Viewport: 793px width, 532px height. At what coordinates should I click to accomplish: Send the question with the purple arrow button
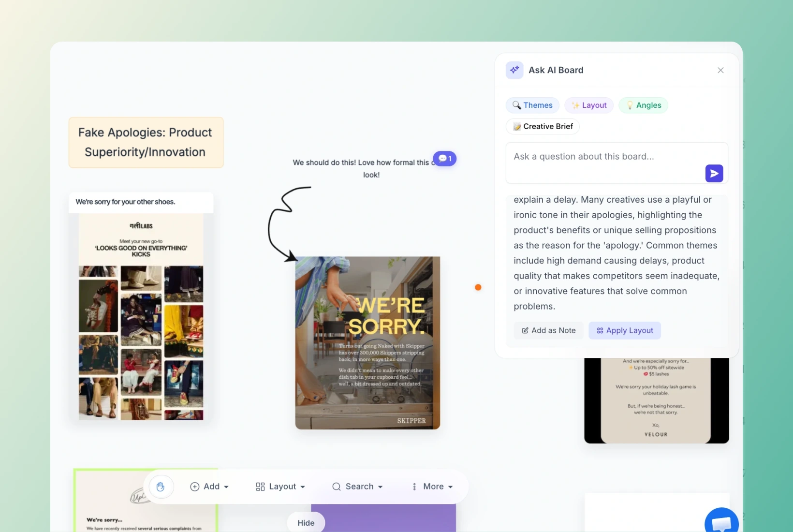pyautogui.click(x=714, y=173)
